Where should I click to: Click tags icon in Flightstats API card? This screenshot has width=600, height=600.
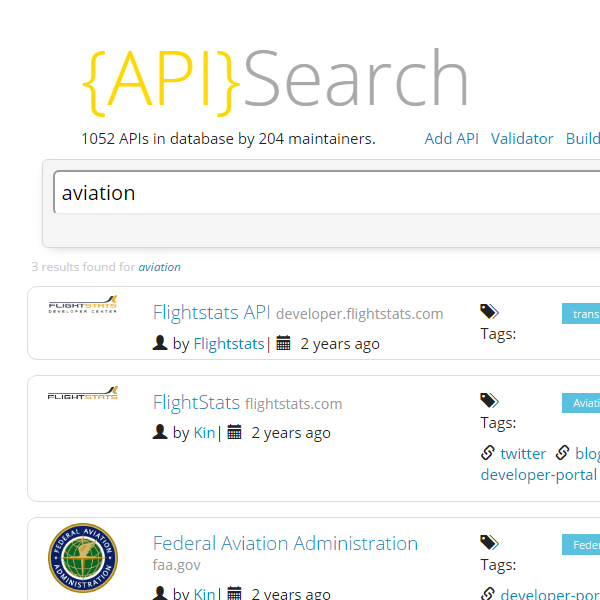click(489, 311)
